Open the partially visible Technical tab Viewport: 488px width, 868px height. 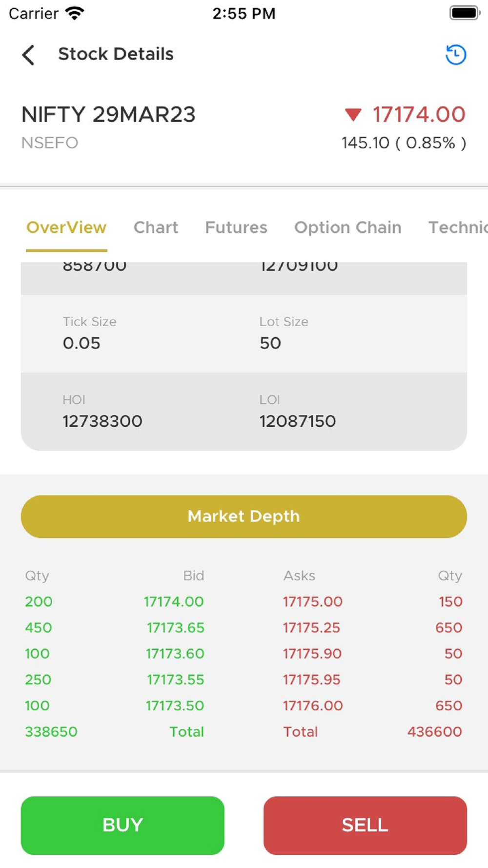(457, 227)
